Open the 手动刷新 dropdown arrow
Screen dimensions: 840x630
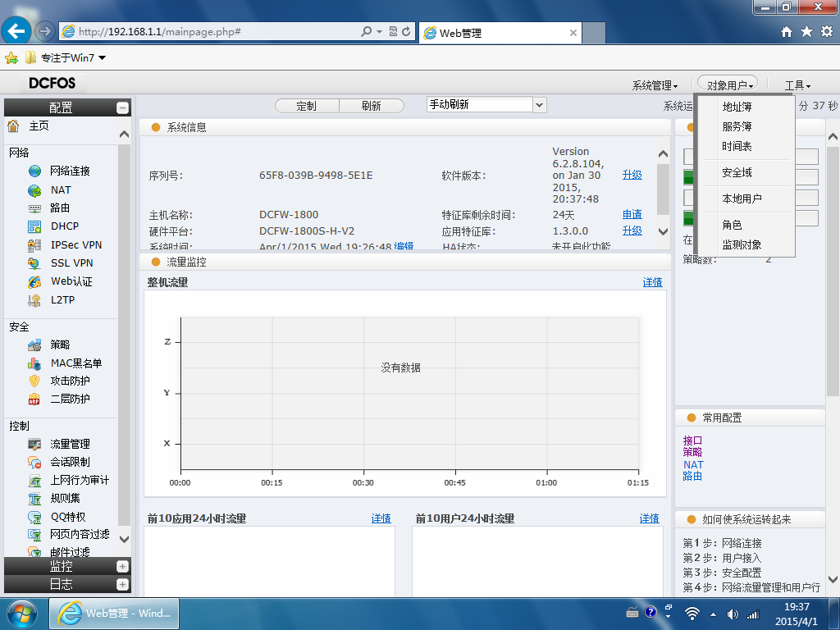pos(540,105)
